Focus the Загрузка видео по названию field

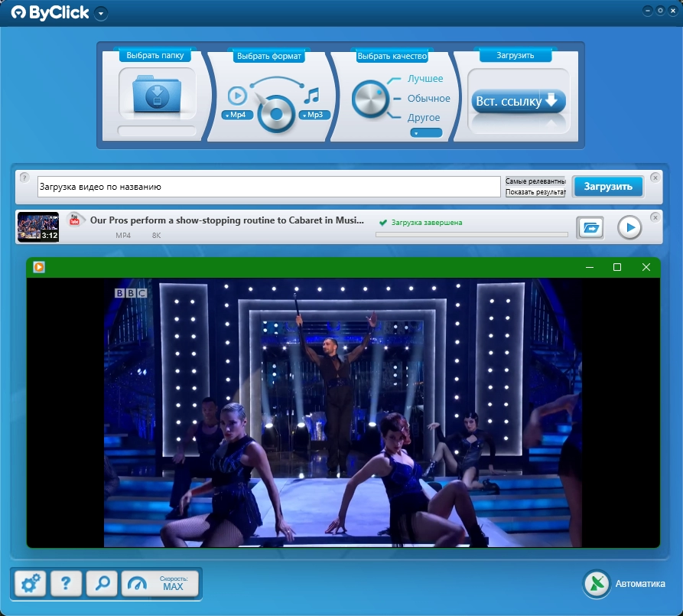point(268,187)
